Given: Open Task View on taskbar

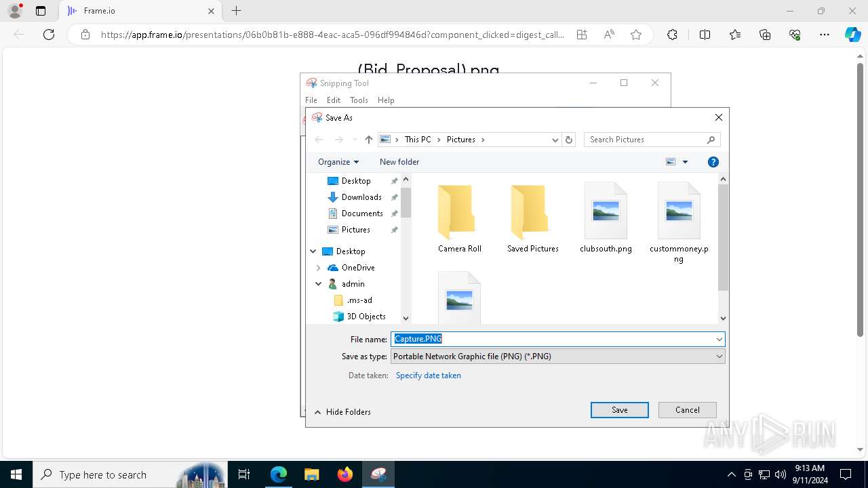Looking at the screenshot, I should click(245, 474).
